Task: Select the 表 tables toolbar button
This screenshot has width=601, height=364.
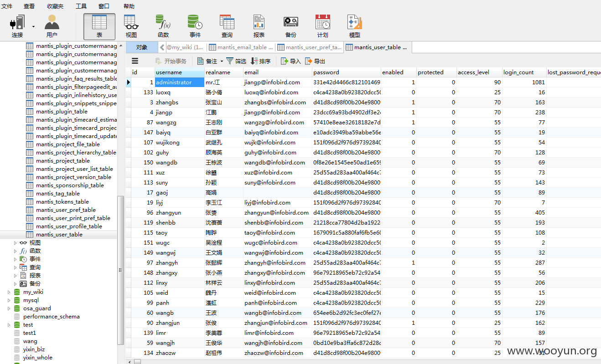Action: [99, 26]
